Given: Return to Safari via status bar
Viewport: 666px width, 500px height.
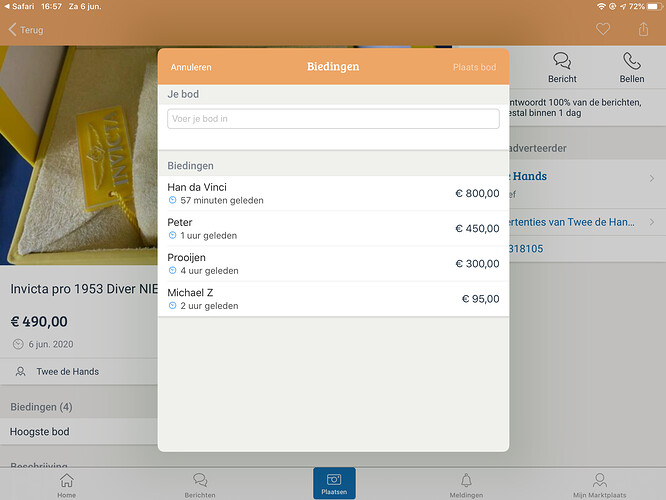Looking at the screenshot, I should click(19, 6).
